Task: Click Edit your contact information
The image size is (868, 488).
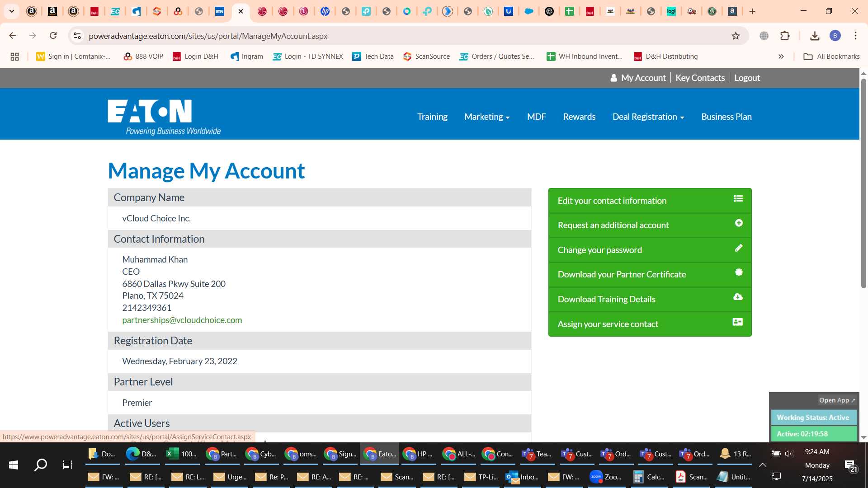Action: point(650,201)
